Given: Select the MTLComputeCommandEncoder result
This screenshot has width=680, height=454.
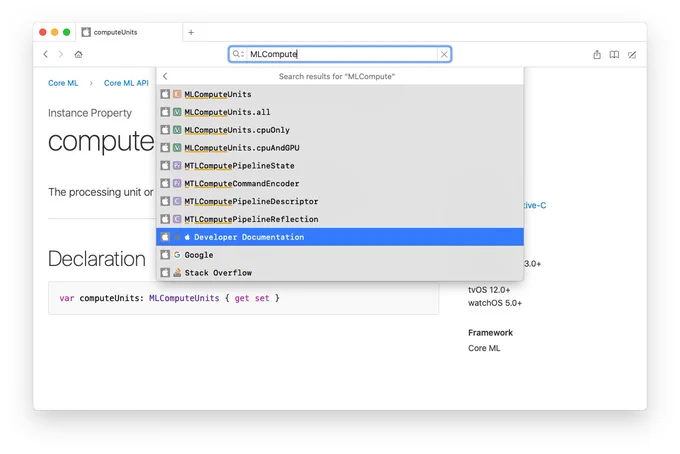Looking at the screenshot, I should click(340, 183).
